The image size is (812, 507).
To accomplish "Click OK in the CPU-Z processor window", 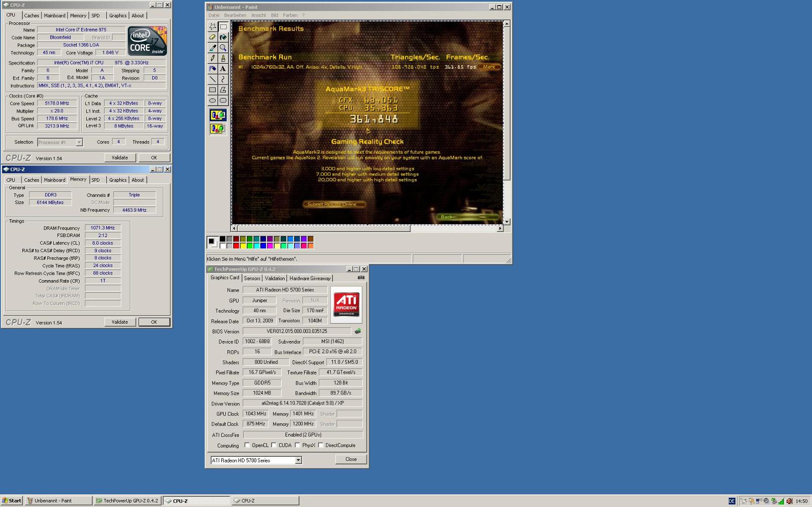I will (x=154, y=158).
